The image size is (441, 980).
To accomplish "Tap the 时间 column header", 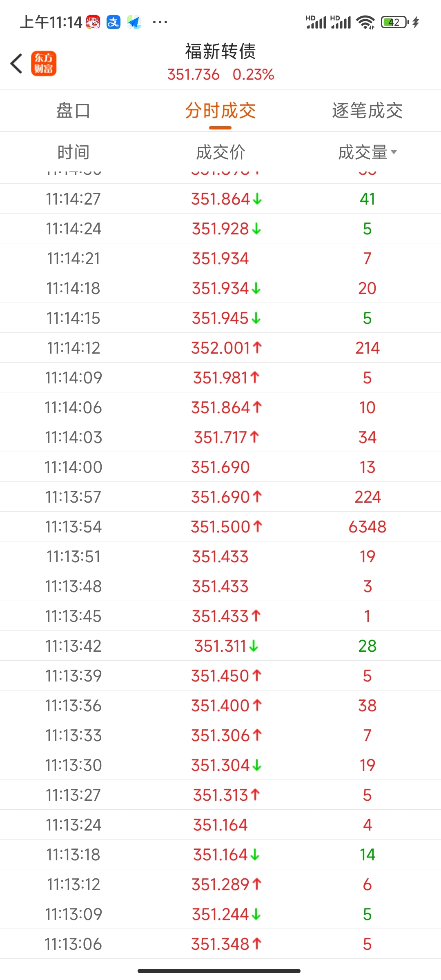I will 73,152.
